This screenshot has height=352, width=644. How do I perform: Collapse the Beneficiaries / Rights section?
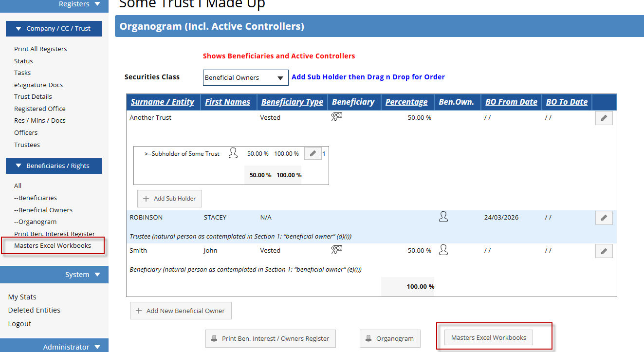coord(54,166)
